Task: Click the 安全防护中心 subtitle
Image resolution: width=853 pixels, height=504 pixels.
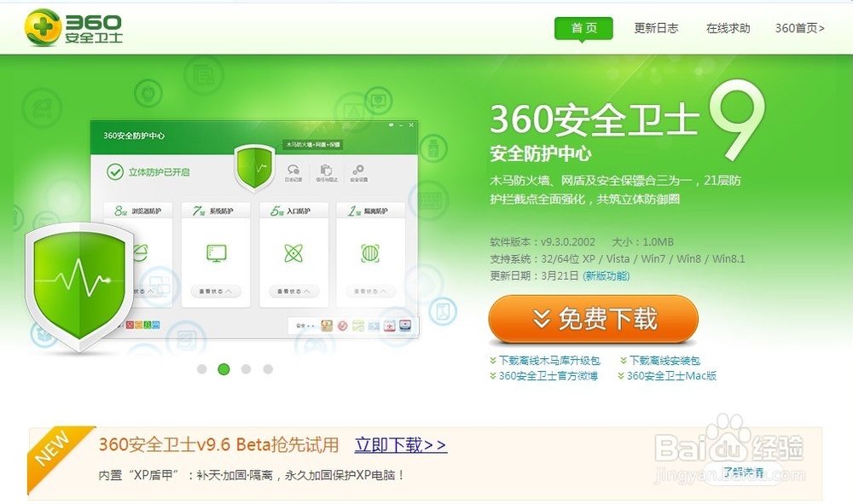Action: coord(540,154)
